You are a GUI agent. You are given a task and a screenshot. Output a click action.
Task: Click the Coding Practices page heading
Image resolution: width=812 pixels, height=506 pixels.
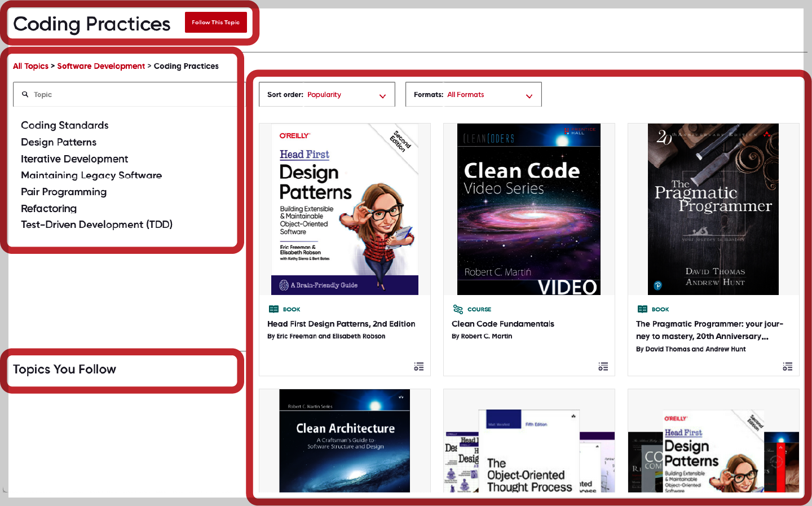point(92,24)
